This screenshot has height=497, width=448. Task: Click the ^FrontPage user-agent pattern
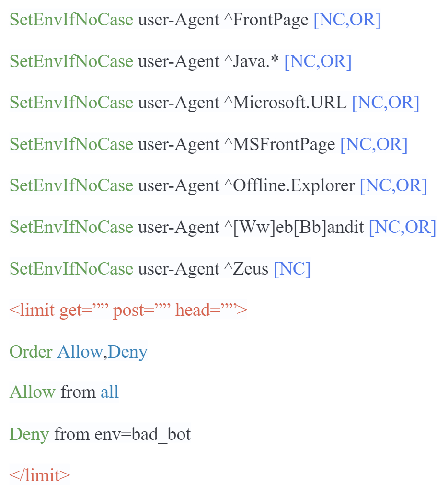pyautogui.click(x=266, y=20)
